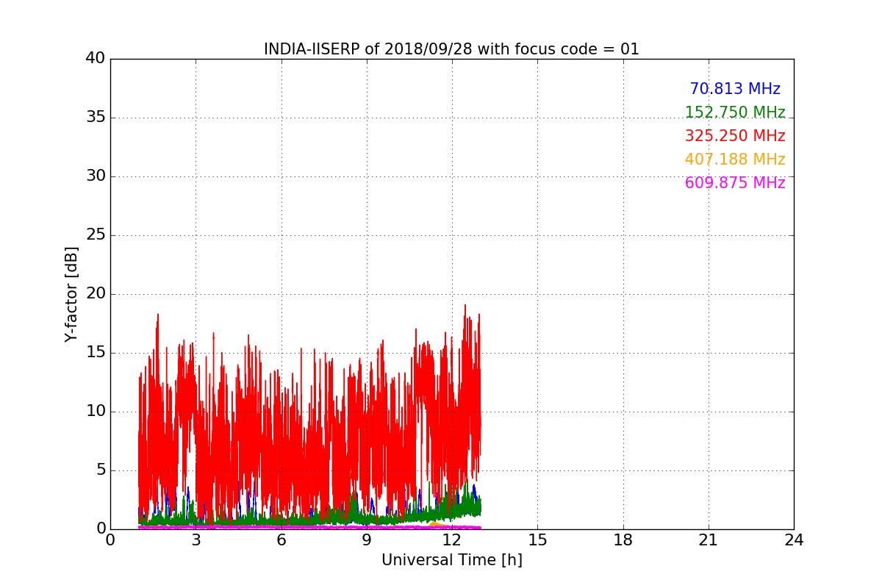Viewport: 882px width, 588px height.
Task: Select the 6 tick on Universal Time axis
Action: [282, 540]
